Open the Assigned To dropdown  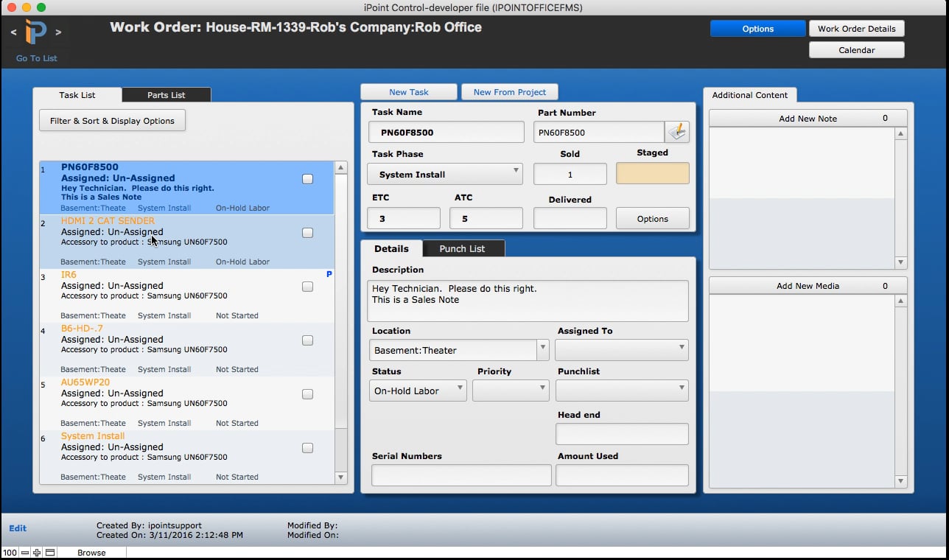click(622, 350)
